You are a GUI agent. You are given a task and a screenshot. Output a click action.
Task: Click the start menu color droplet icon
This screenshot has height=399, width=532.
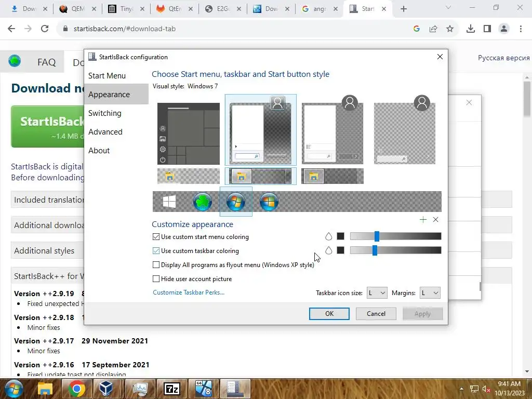(328, 236)
